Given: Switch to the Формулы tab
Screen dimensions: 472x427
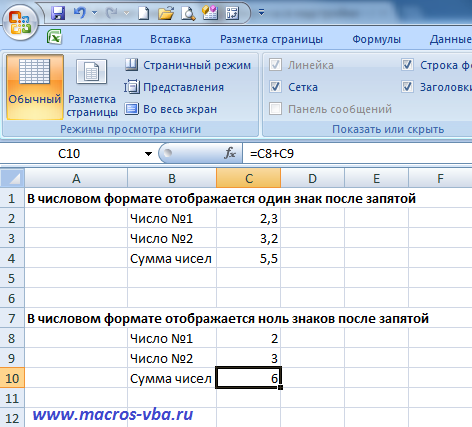Looking at the screenshot, I should click(376, 39).
